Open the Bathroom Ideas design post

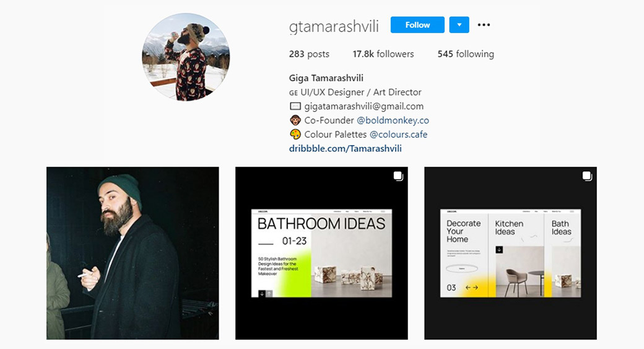click(x=321, y=253)
